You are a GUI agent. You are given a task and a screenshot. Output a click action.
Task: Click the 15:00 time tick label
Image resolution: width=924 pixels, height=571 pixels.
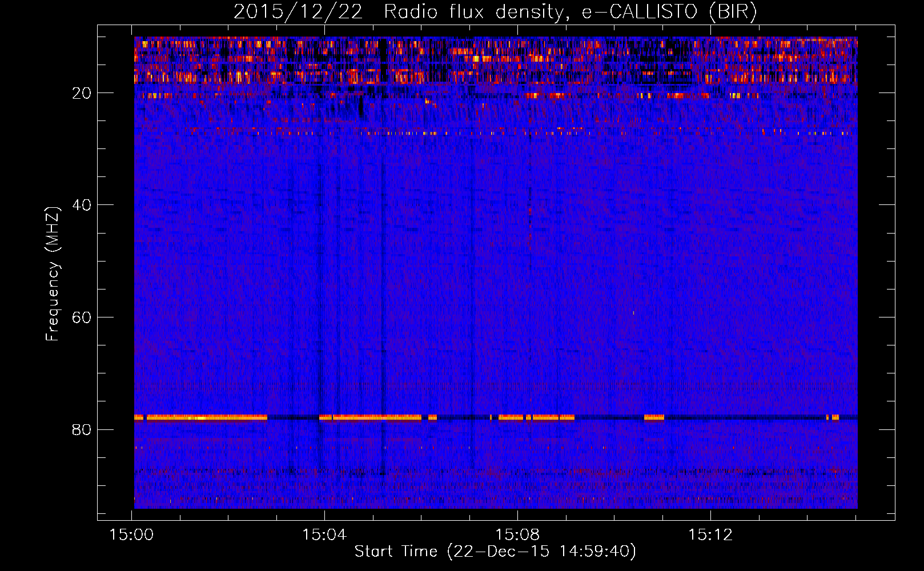[x=132, y=535]
